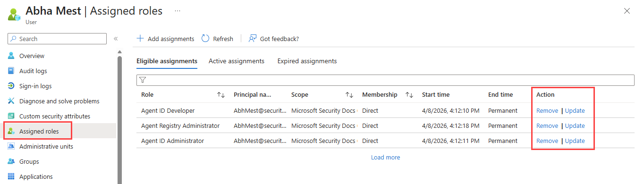Screen dimensions: 644x184
Task: Select Assigned roles in the sidebar
Action: (x=39, y=131)
